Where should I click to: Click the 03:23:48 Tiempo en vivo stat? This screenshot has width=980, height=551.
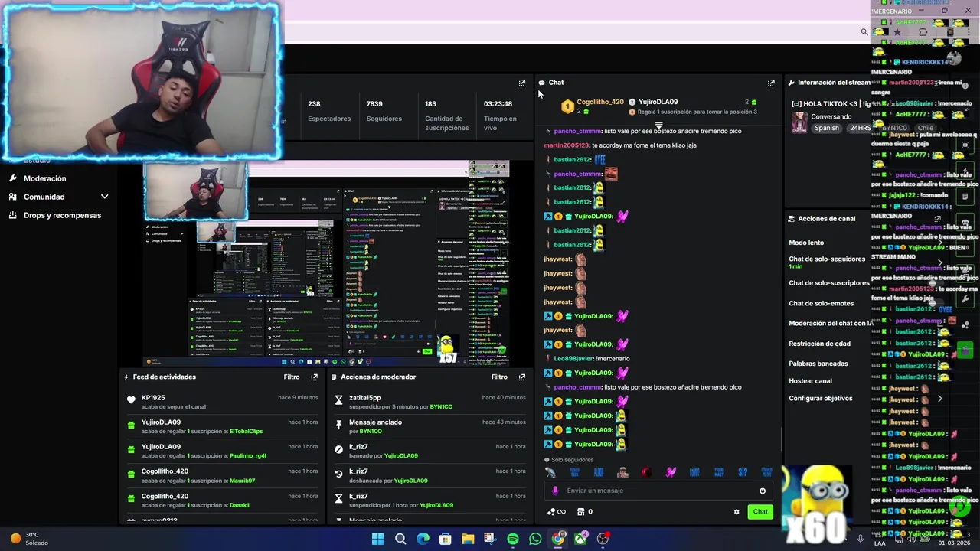(500, 116)
